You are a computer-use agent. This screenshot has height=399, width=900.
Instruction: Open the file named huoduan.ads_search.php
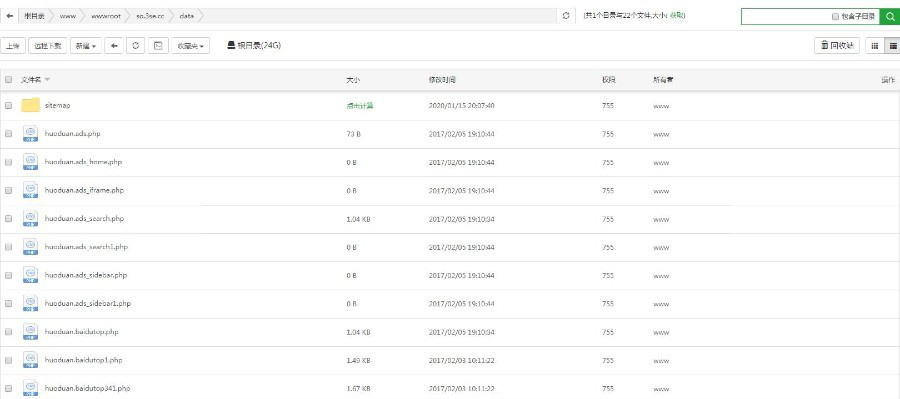[x=84, y=218]
